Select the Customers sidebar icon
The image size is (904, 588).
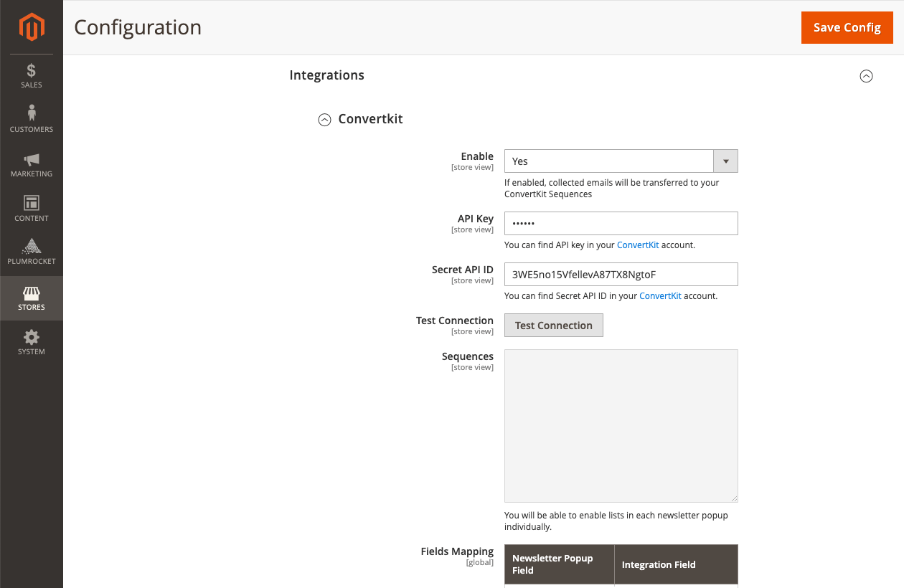(x=31, y=118)
